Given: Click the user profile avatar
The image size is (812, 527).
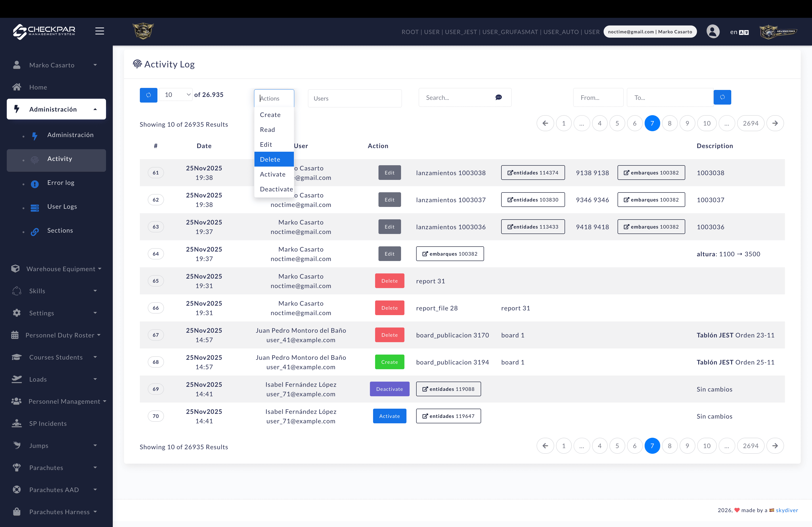Looking at the screenshot, I should [713, 31].
